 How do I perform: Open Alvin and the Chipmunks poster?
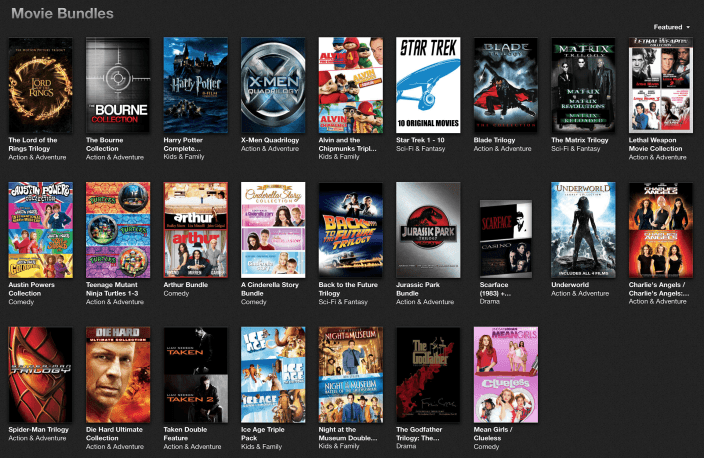(351, 85)
